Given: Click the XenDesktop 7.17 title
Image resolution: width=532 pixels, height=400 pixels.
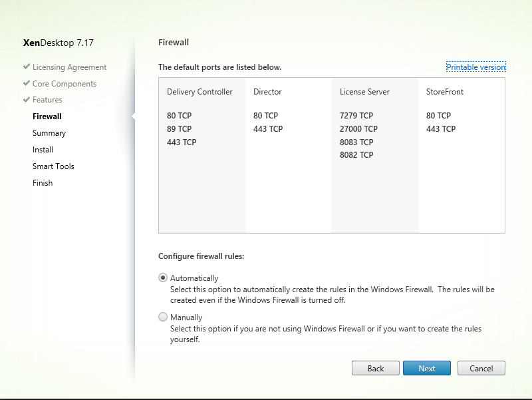Looking at the screenshot, I should tap(59, 43).
